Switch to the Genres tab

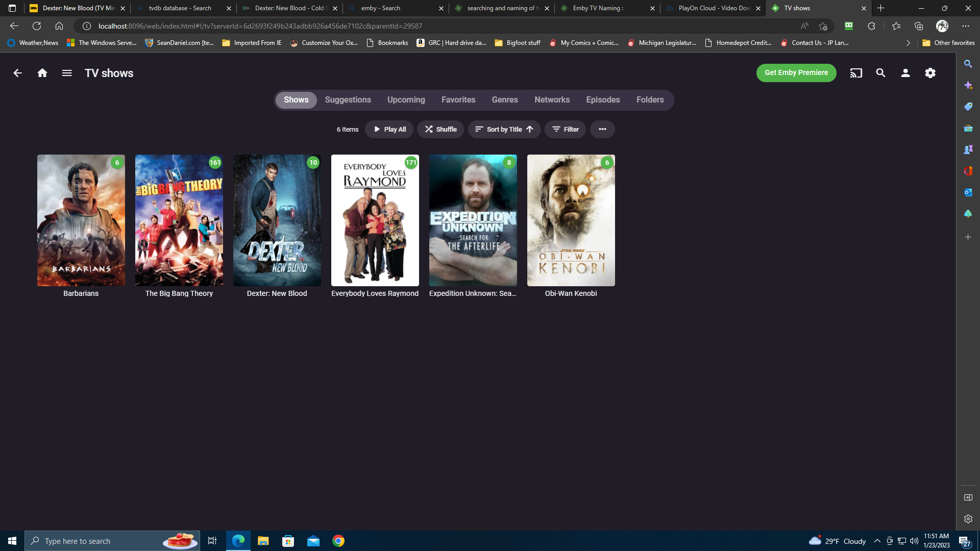[505, 100]
